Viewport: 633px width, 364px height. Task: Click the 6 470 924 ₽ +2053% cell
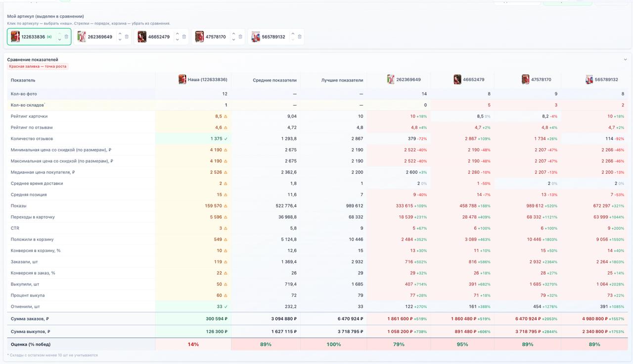tap(528, 319)
